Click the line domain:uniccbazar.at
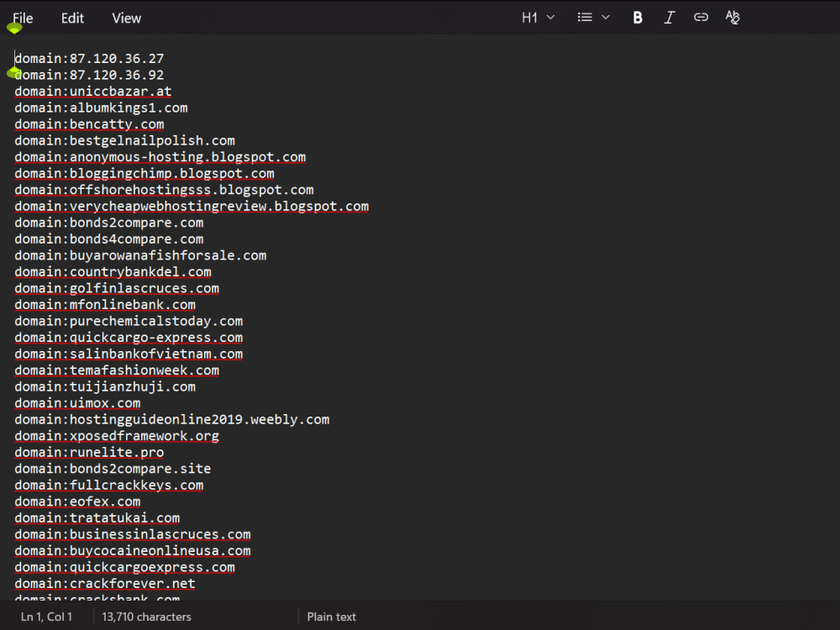The width and height of the screenshot is (840, 630). tap(93, 92)
